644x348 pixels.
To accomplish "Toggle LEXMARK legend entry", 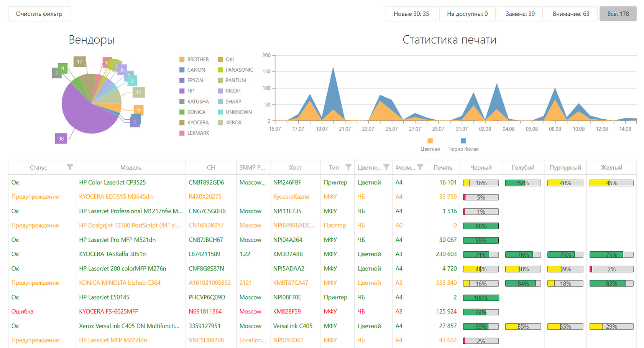I will [194, 133].
